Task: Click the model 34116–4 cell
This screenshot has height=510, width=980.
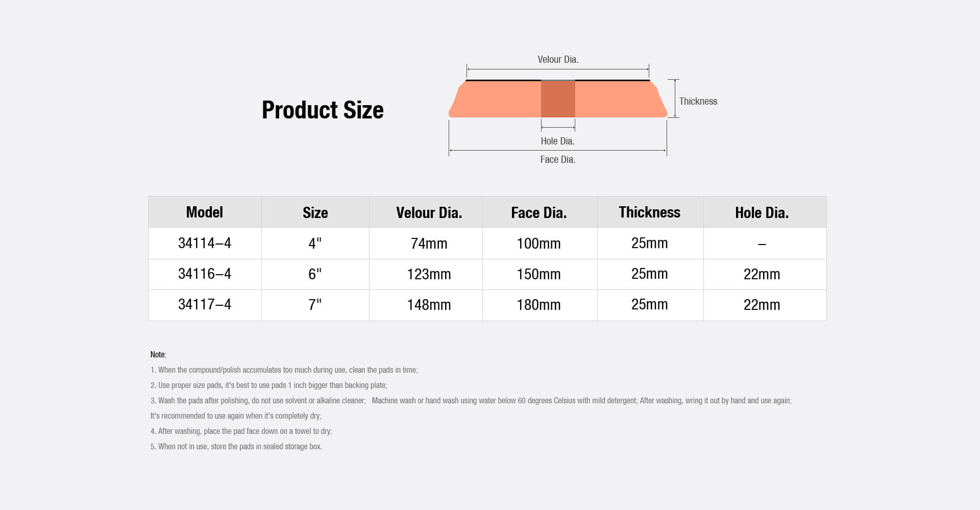Action: tap(204, 274)
